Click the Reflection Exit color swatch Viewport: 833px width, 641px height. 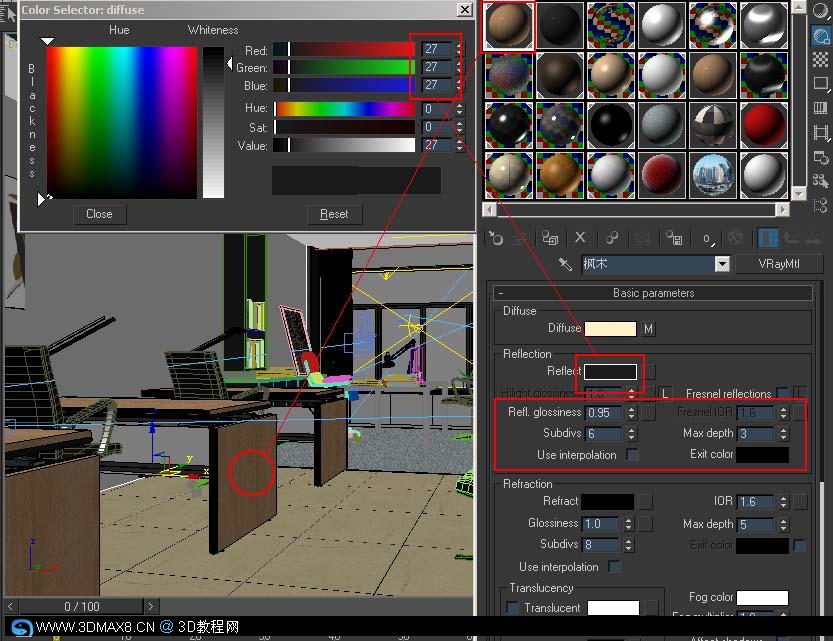click(762, 455)
